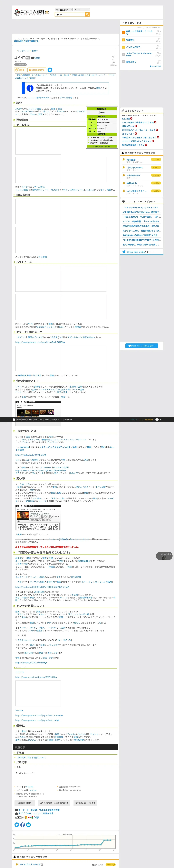
Task: Click 最新の版から記事を編集する link
Action: (x=26, y=41)
